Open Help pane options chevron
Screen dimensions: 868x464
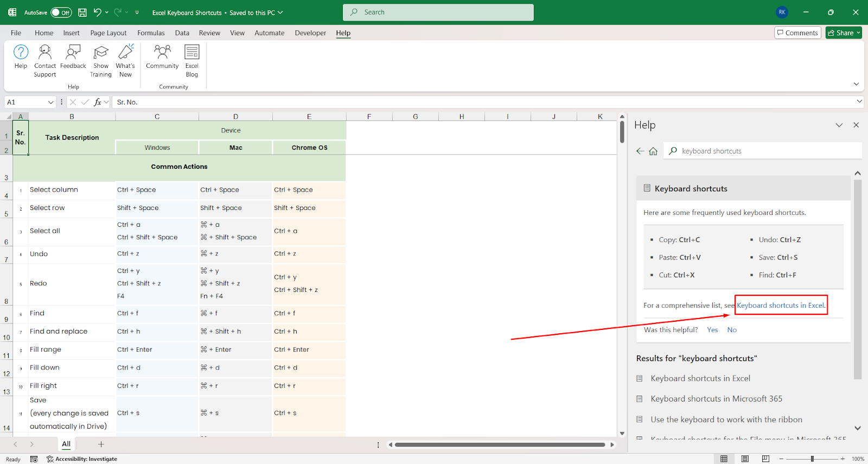coord(839,125)
